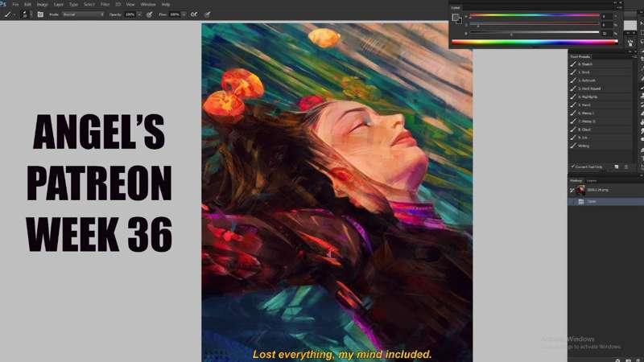Click the Opacity value field

pos(130,14)
